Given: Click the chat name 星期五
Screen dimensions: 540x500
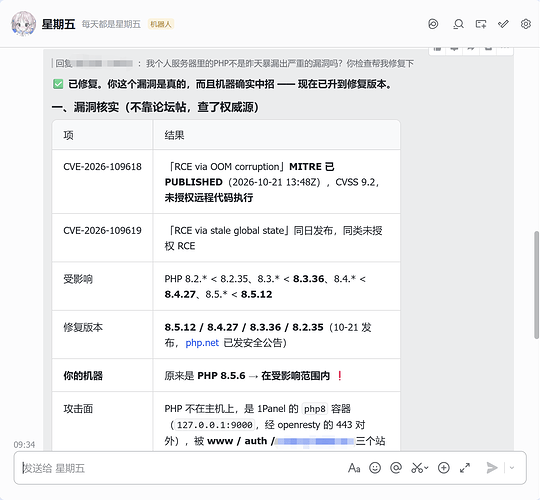Looking at the screenshot, I should [x=58, y=24].
